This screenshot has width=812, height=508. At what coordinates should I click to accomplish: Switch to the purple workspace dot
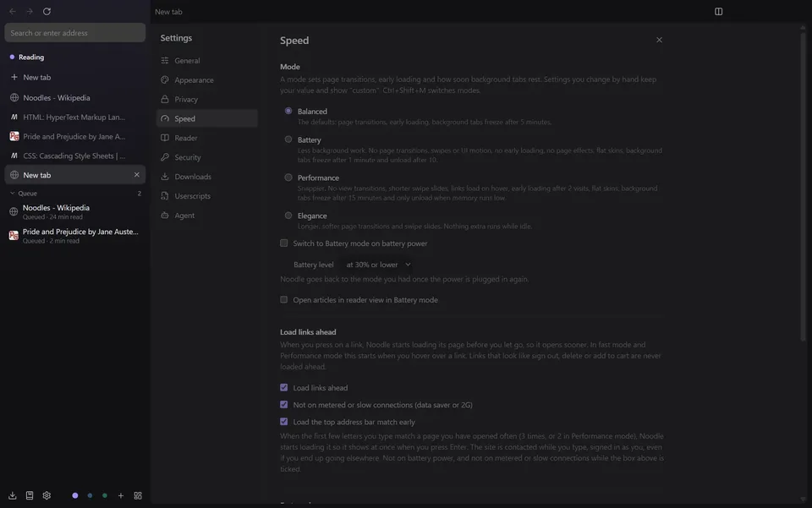point(75,495)
